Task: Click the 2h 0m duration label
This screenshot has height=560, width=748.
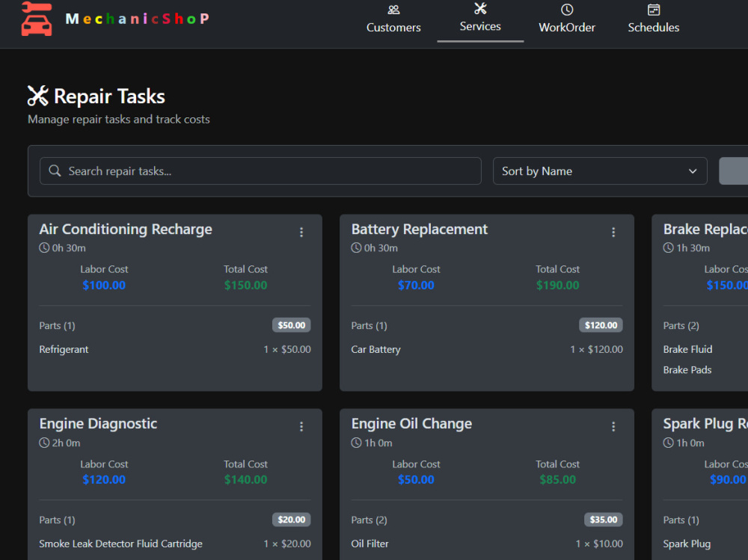Action: point(66,443)
